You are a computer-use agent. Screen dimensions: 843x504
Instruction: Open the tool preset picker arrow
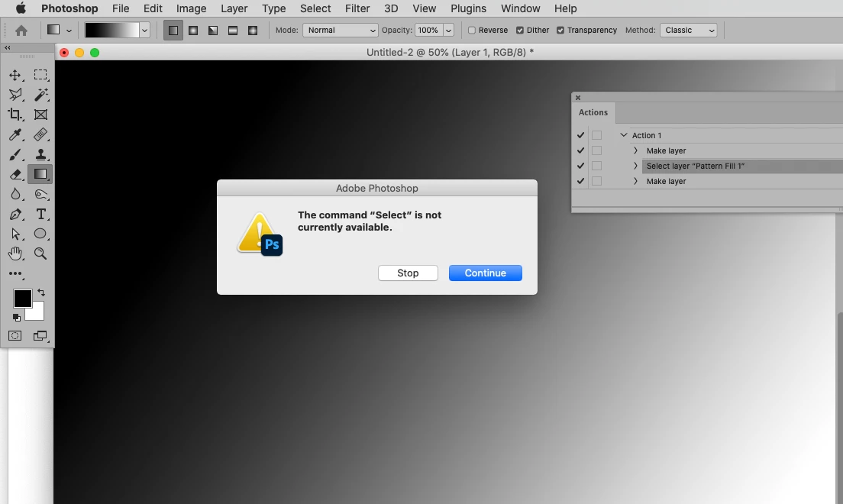[x=69, y=31]
